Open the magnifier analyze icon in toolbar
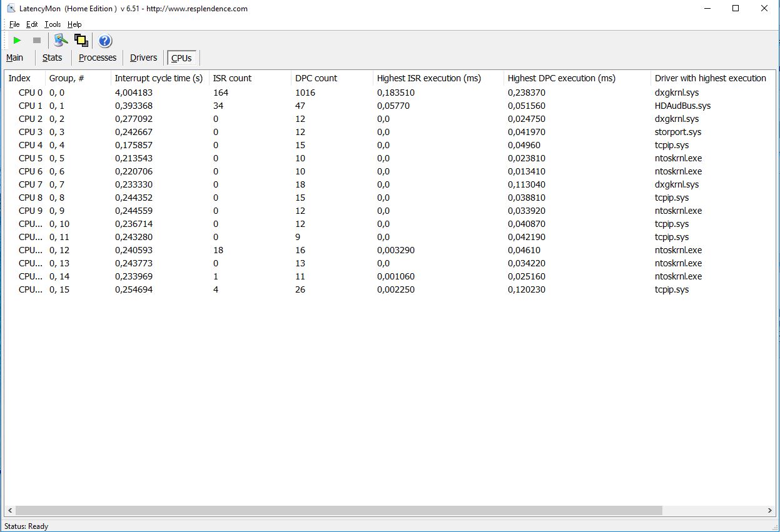Screen dimensions: 780x532 pyautogui.click(x=61, y=41)
